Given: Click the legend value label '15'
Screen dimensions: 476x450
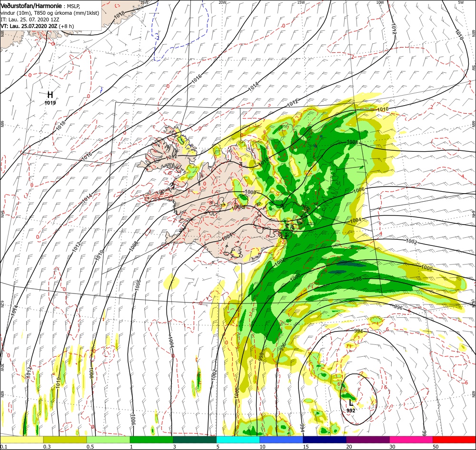Looking at the screenshot, I should 306,447.
